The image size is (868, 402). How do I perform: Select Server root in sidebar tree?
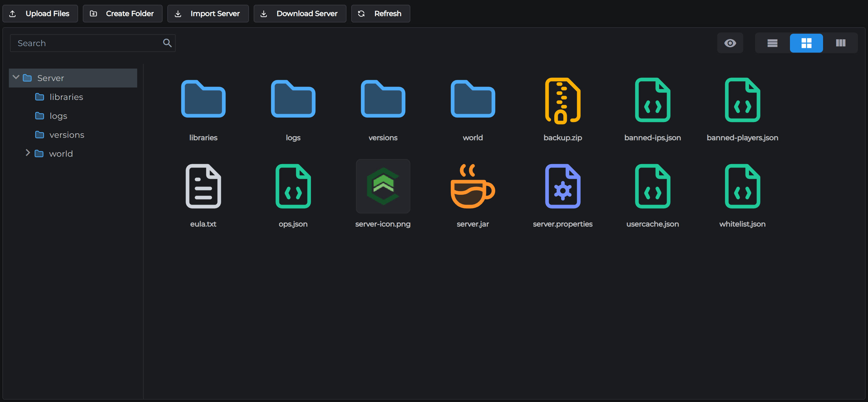tap(73, 78)
